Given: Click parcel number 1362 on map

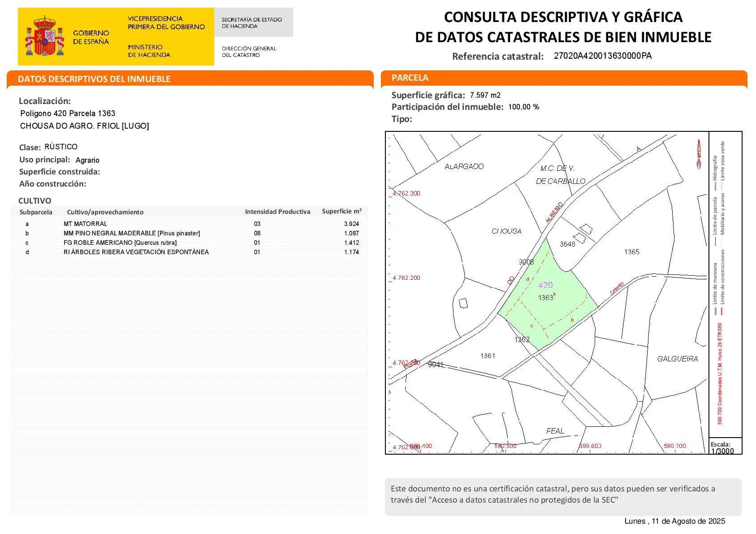Looking at the screenshot, I should click(522, 339).
